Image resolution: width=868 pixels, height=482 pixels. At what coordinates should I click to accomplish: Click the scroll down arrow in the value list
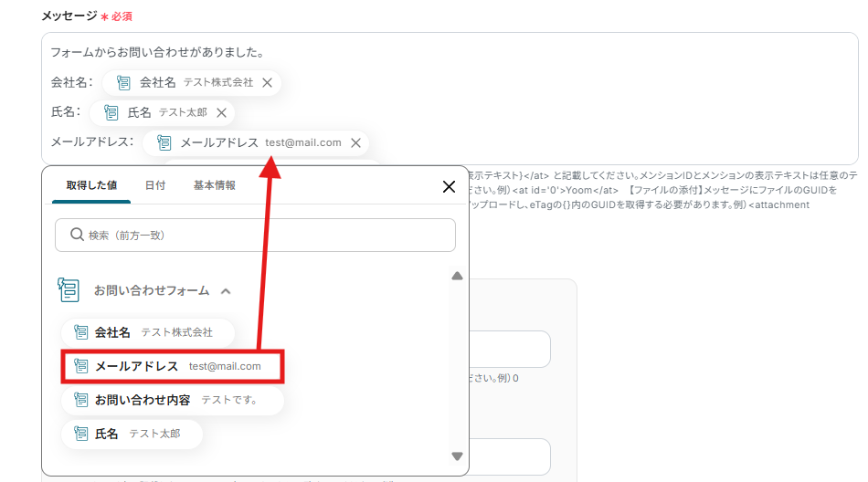[457, 456]
